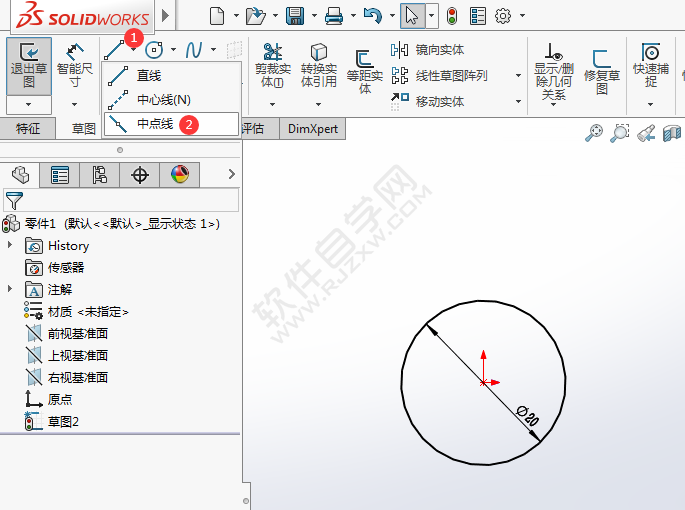Click the Ø20 diameter dimension
Viewport: 685px width, 510px height.
pos(527,416)
